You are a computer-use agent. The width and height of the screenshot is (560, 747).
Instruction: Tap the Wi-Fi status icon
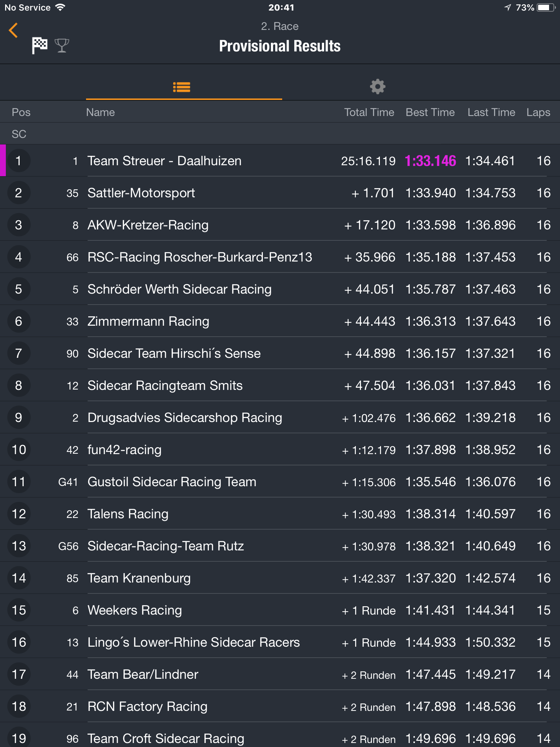pos(60,7)
